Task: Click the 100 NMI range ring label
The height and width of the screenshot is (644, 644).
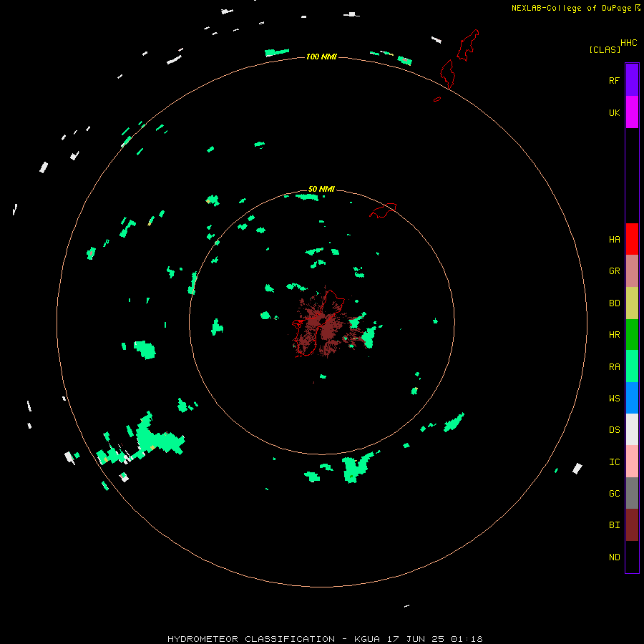Action: click(x=321, y=57)
